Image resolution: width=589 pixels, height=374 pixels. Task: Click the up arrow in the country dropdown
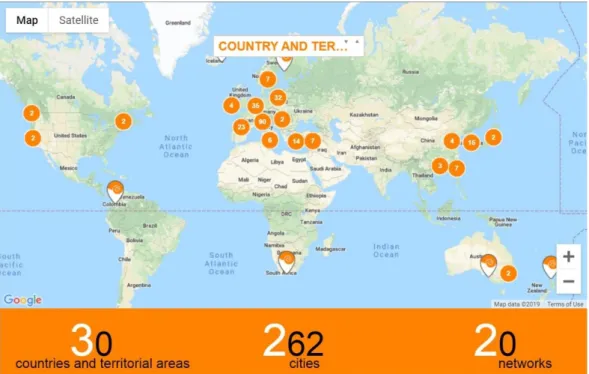click(357, 42)
